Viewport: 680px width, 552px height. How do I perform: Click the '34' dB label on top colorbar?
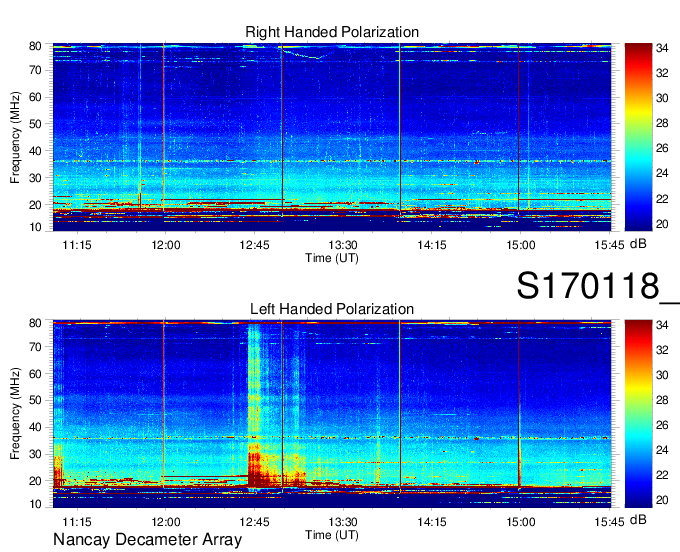(x=662, y=48)
